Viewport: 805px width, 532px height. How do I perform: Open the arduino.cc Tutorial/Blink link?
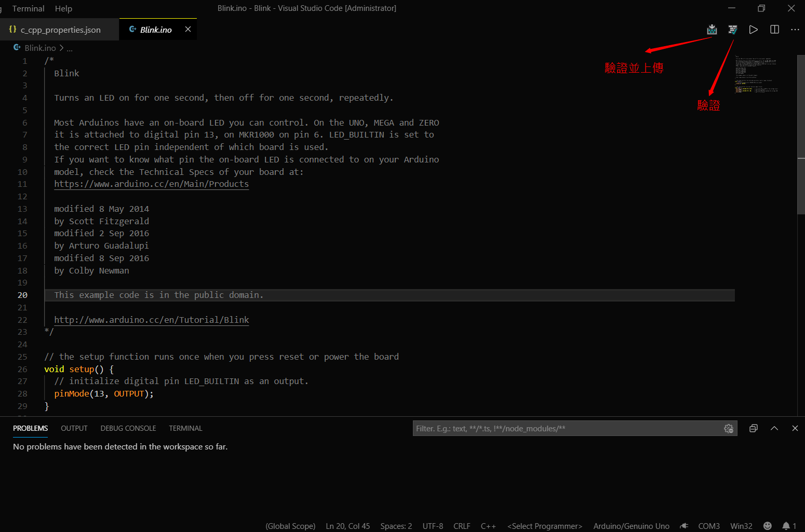152,320
